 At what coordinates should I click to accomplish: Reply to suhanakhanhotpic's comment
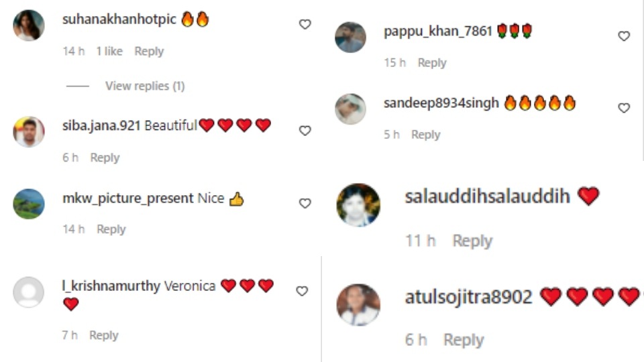point(149,52)
